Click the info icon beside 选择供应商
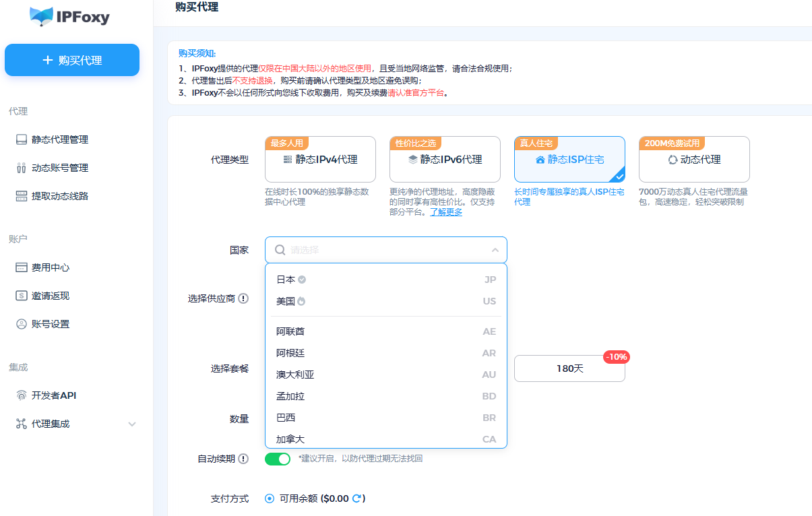Screen dimensions: 812x516 243,298
